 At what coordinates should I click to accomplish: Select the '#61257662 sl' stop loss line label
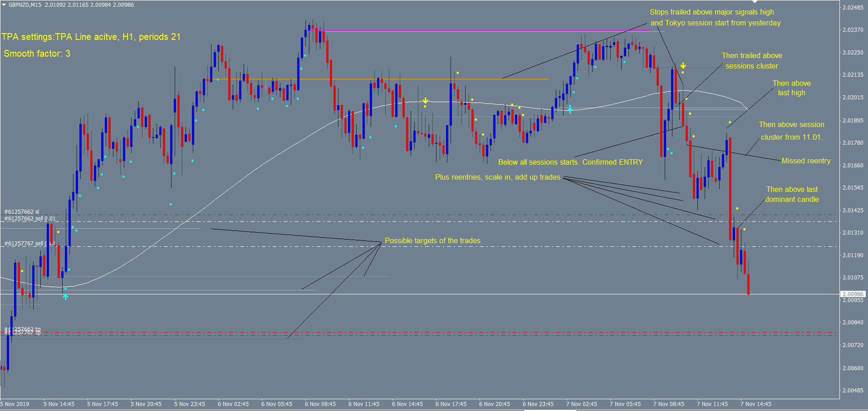click(x=22, y=212)
